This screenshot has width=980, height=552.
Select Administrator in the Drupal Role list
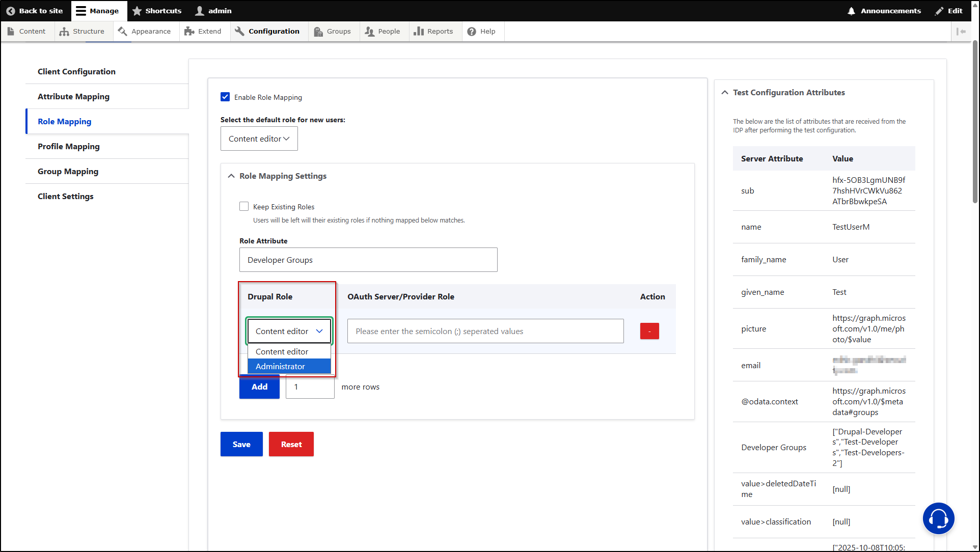click(289, 366)
